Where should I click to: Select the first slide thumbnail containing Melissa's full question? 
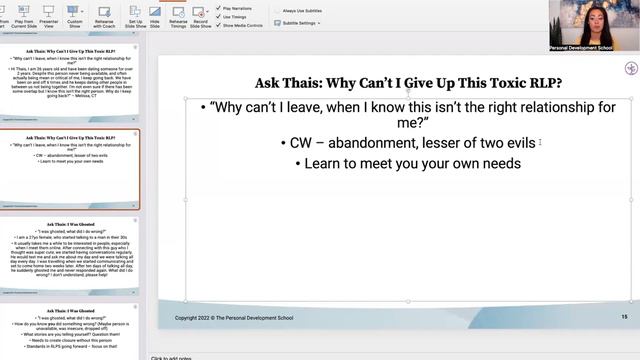pos(70,82)
